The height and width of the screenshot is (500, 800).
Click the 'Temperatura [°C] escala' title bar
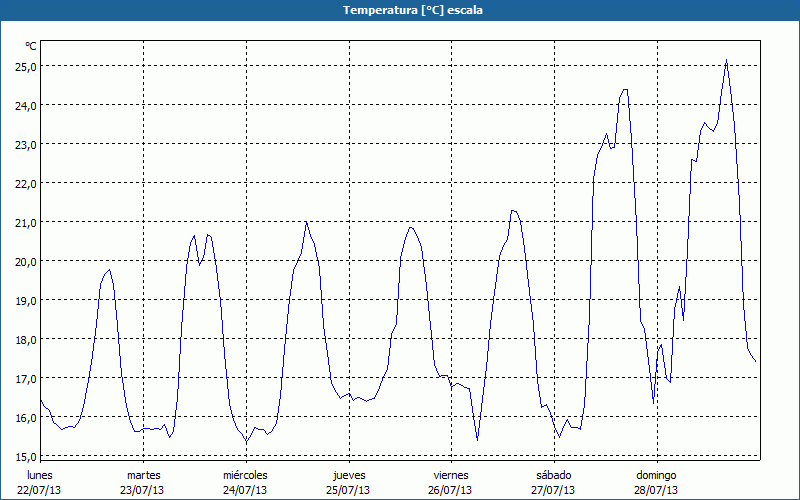pos(400,10)
